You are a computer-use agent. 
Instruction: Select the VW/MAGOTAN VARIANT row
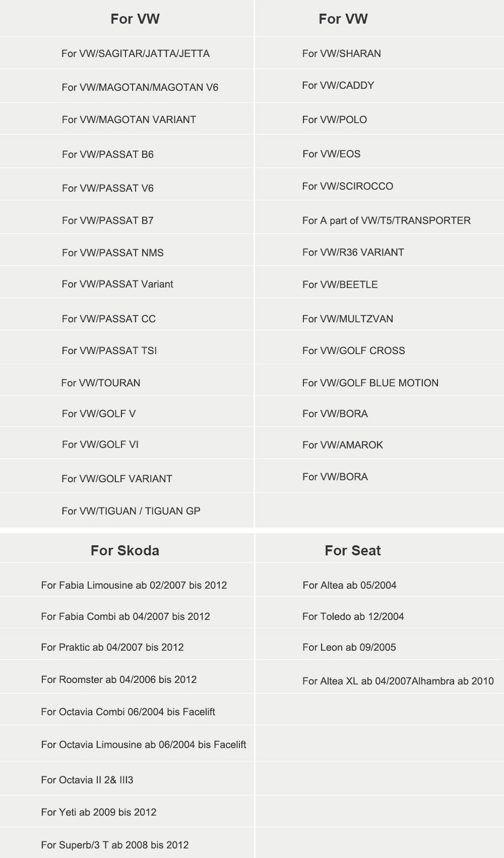pos(129,120)
